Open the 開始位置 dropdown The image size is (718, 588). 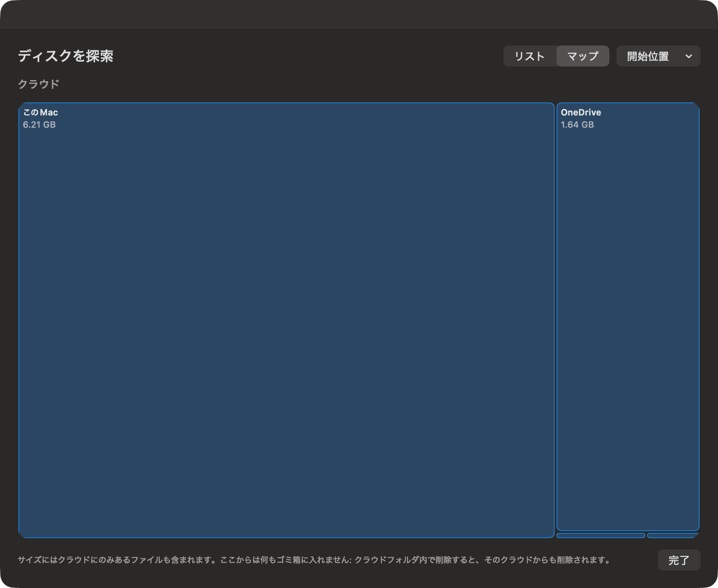[658, 56]
